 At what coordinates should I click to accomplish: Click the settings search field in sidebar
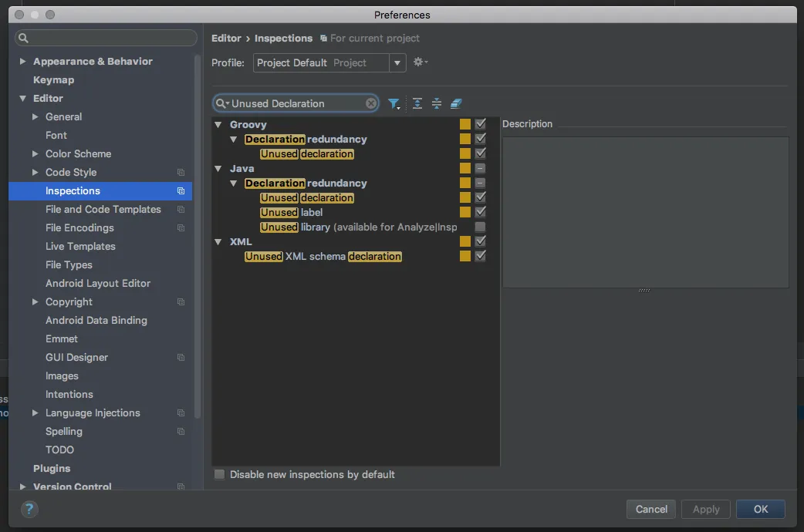(x=106, y=38)
